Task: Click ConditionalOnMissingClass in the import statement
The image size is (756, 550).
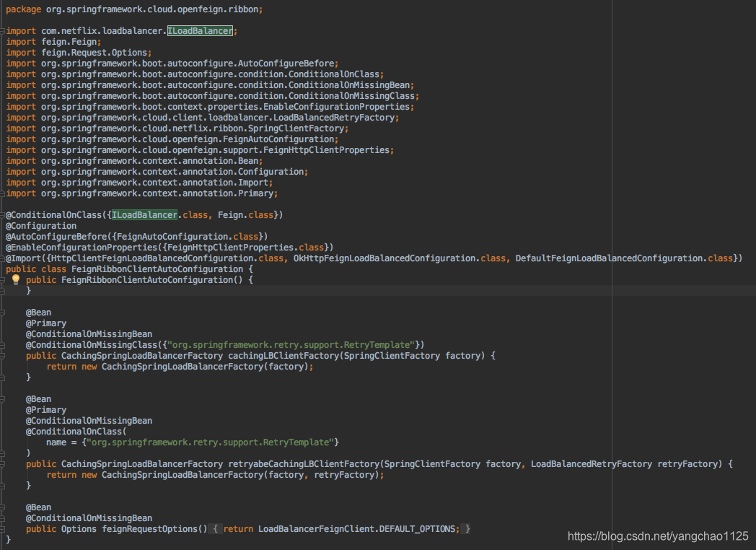Action: (351, 96)
